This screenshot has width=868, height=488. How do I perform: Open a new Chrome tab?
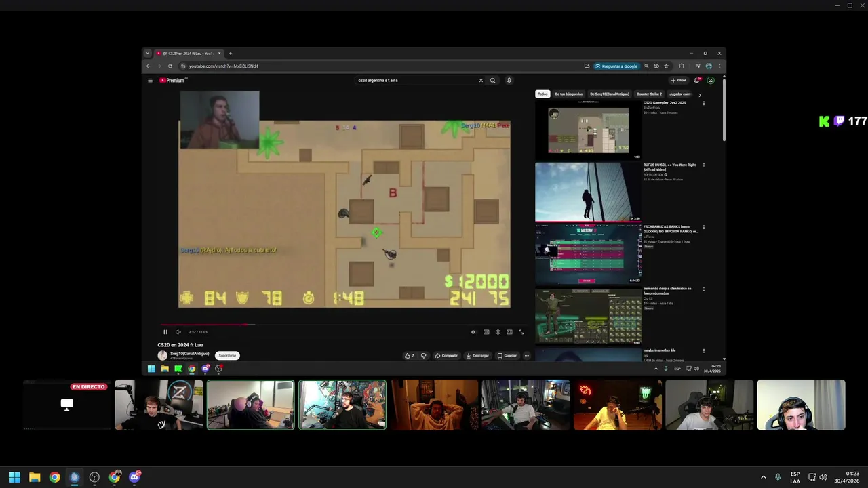pyautogui.click(x=230, y=53)
